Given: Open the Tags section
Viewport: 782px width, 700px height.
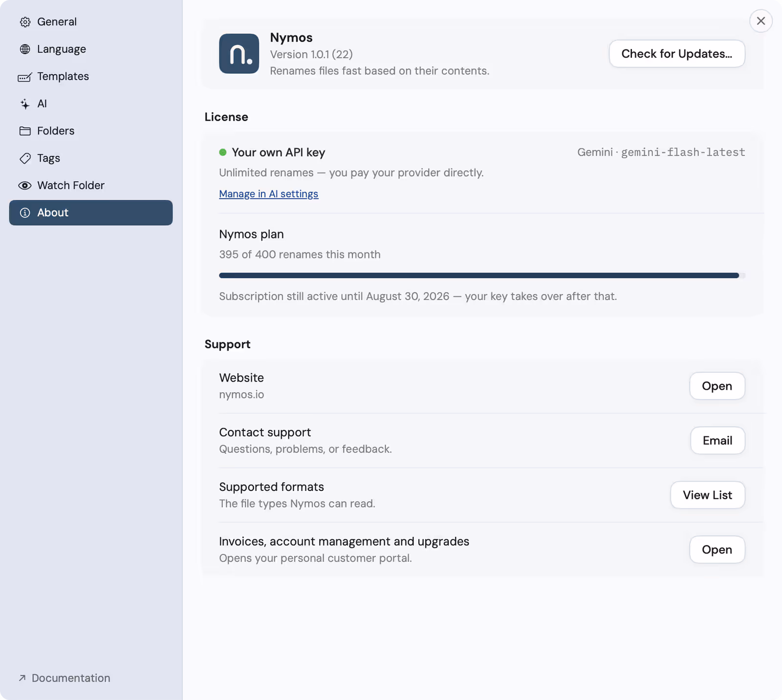Looking at the screenshot, I should [91, 158].
